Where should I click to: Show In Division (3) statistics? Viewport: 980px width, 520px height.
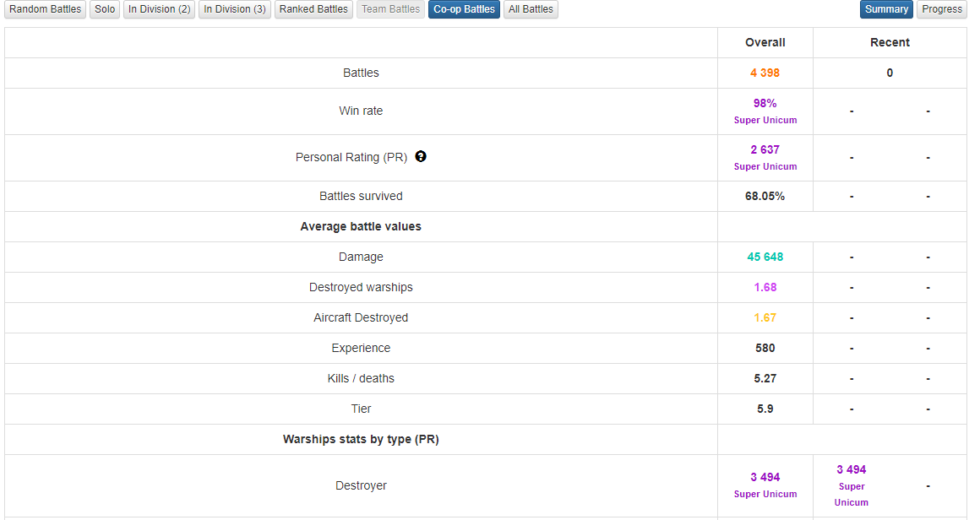(234, 9)
